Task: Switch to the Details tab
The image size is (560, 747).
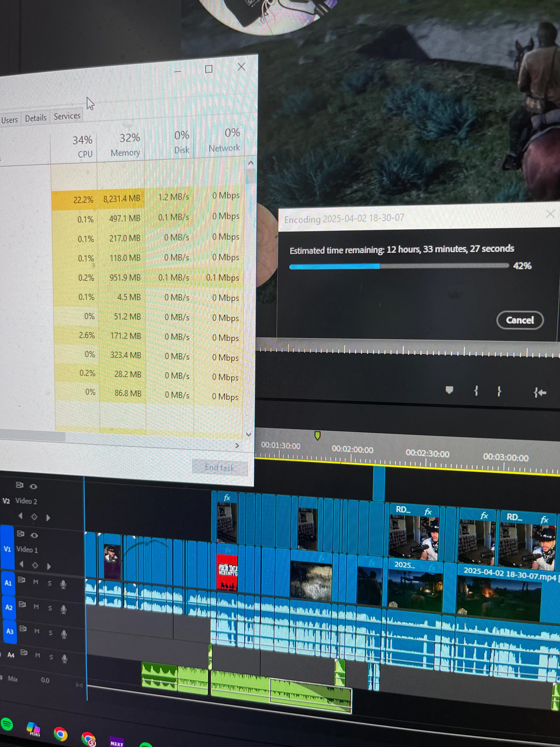Action: (x=36, y=118)
